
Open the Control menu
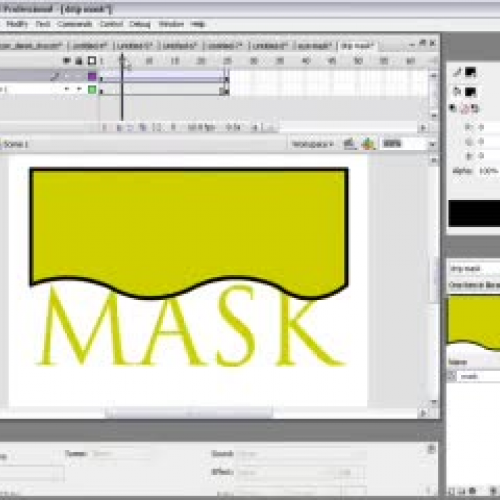[x=111, y=24]
